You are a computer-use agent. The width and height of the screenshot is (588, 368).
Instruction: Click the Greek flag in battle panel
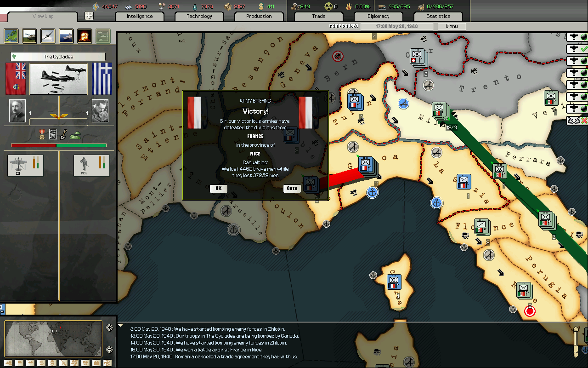click(x=102, y=79)
